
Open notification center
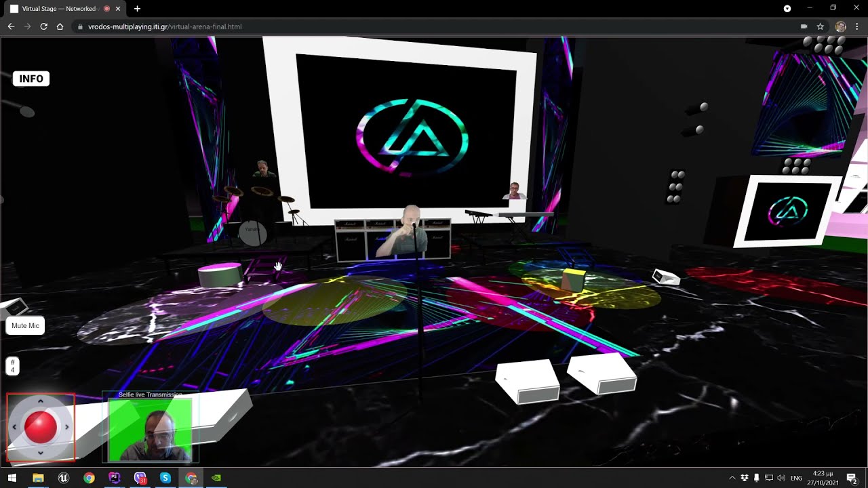click(x=852, y=478)
